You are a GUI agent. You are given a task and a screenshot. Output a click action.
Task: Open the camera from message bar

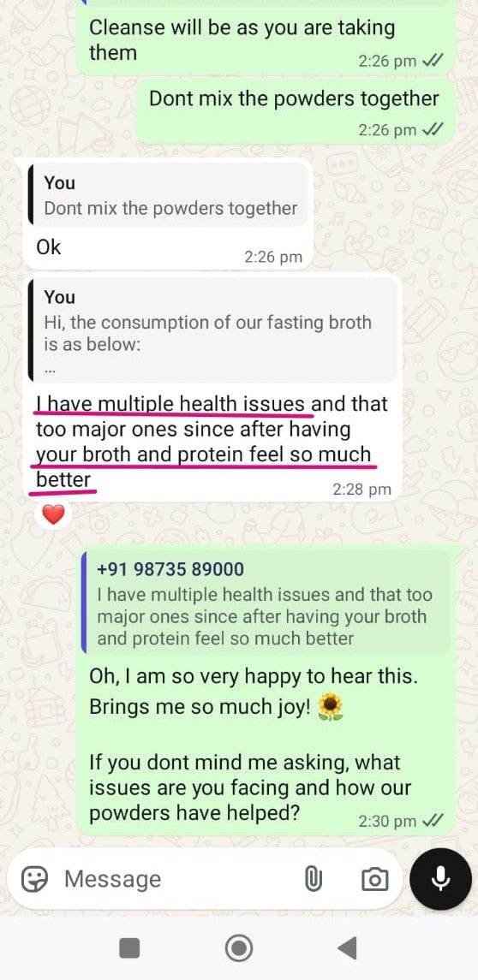coord(374,880)
